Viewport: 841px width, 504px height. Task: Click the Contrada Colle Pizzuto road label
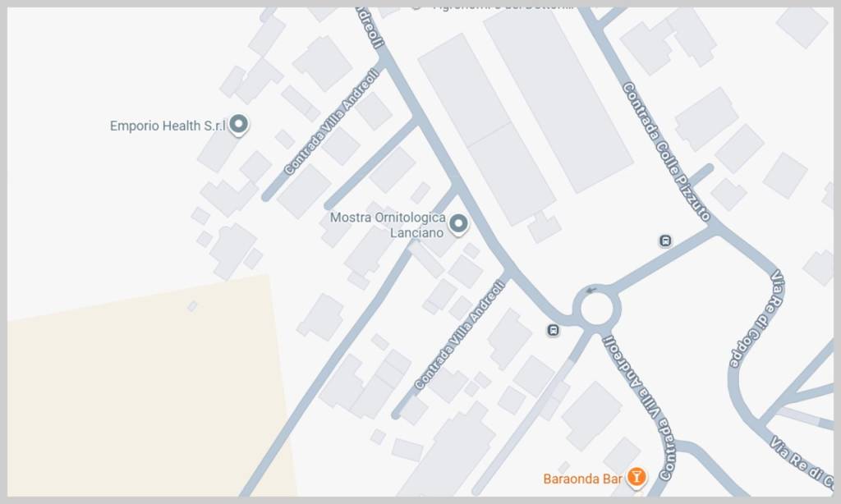click(667, 153)
